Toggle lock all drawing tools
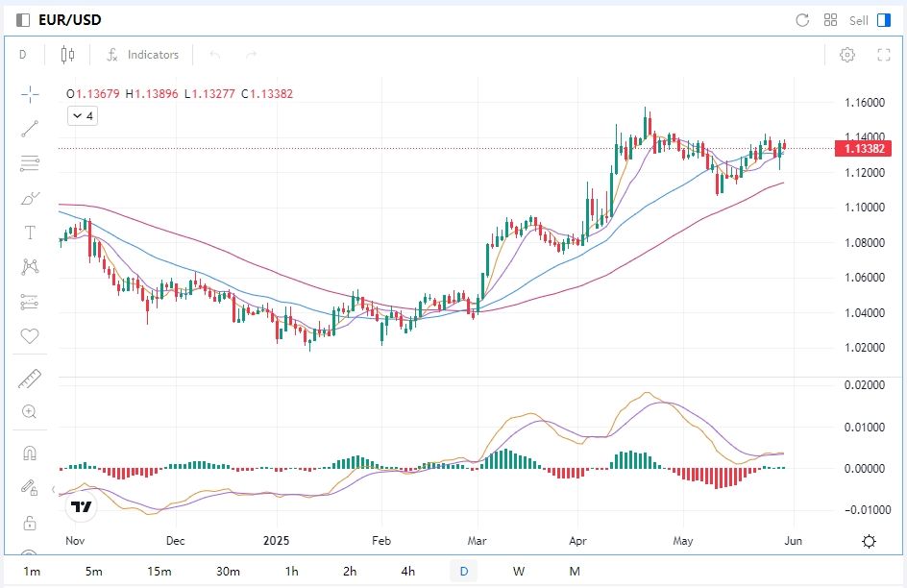This screenshot has height=588, width=907. (30, 523)
